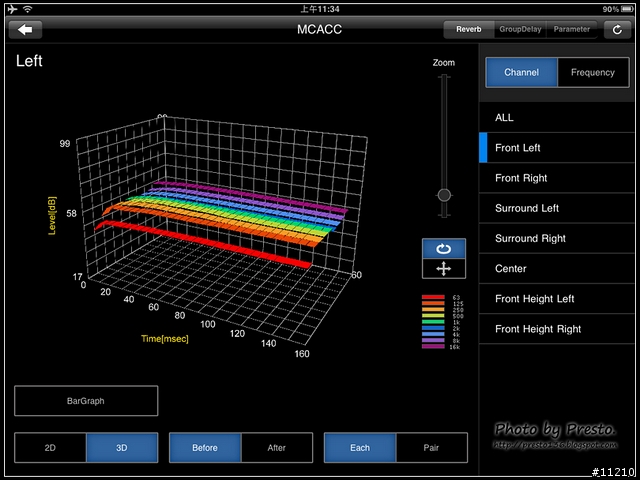Select the pan/move view mode icon

click(x=444, y=269)
